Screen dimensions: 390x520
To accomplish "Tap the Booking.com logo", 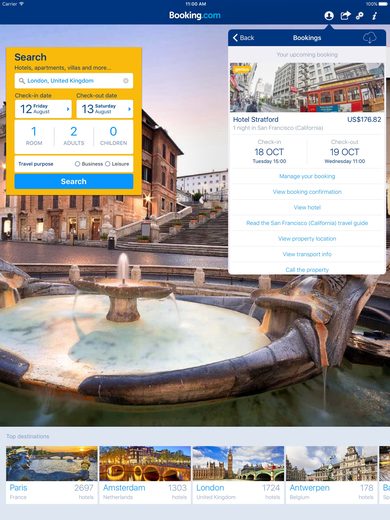I will (x=195, y=15).
